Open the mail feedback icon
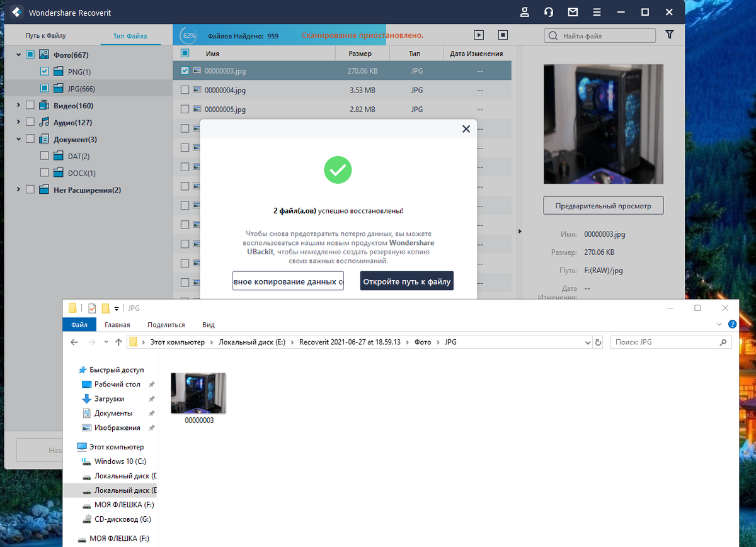Image resolution: width=756 pixels, height=547 pixels. click(573, 13)
